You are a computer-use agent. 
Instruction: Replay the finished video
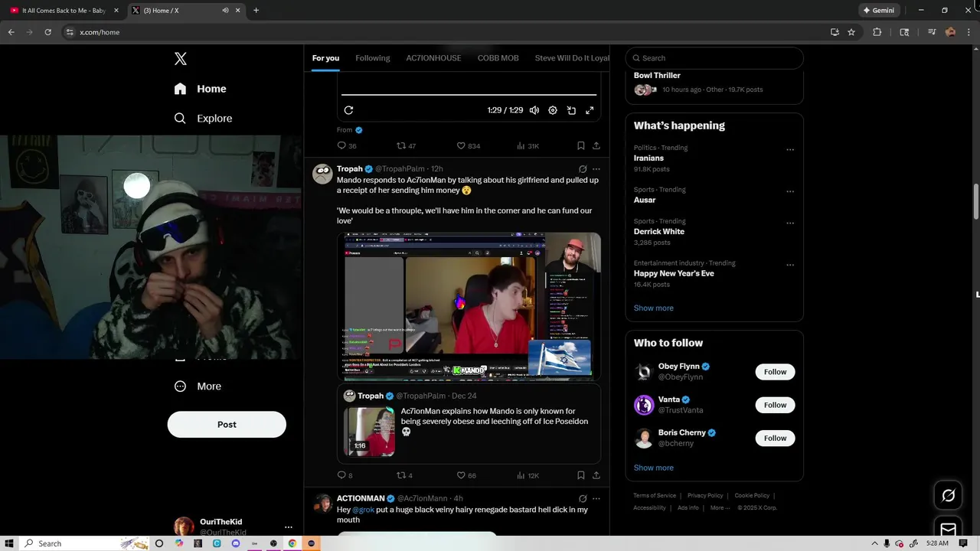pos(348,110)
